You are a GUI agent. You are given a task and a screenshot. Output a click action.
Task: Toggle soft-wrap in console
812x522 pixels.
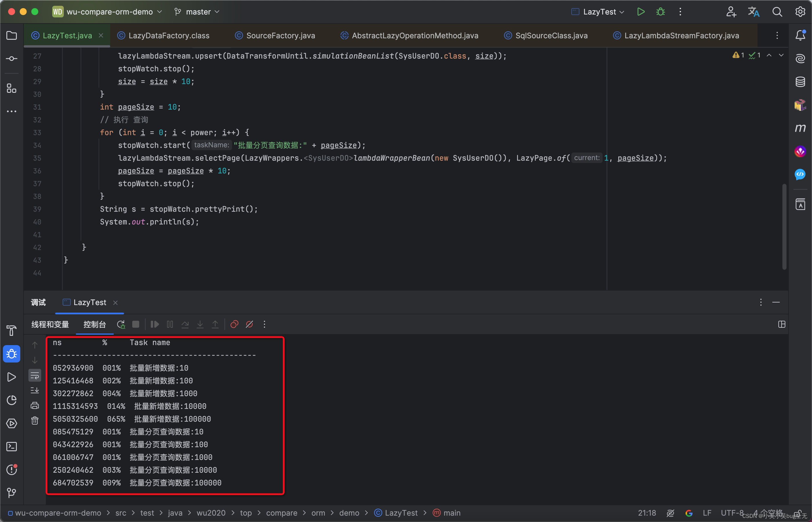[x=35, y=375]
